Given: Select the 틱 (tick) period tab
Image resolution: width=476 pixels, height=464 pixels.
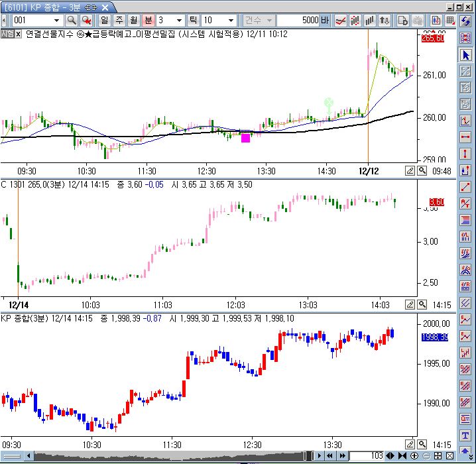Looking at the screenshot, I should coord(194,20).
